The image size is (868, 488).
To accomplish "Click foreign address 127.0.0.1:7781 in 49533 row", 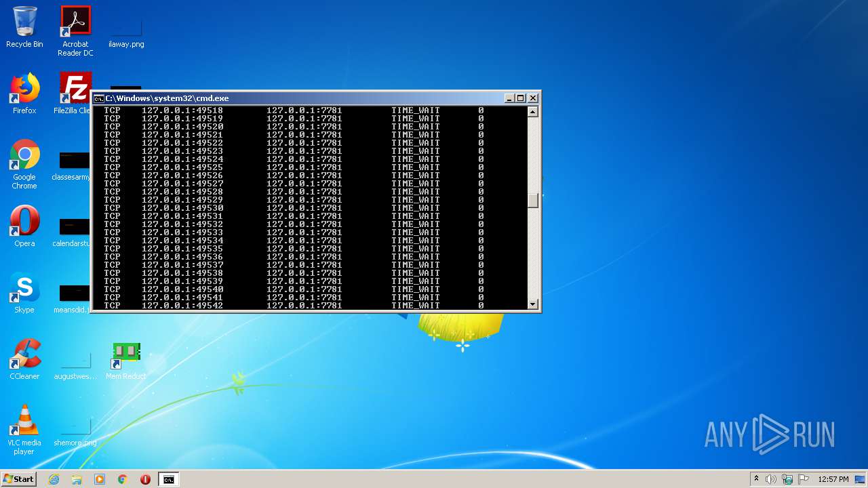I will coord(304,232).
